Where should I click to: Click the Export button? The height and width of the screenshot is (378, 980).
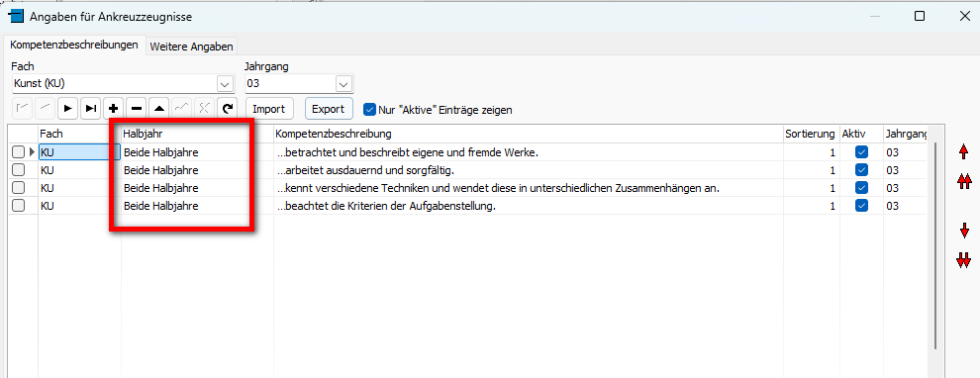pos(329,109)
